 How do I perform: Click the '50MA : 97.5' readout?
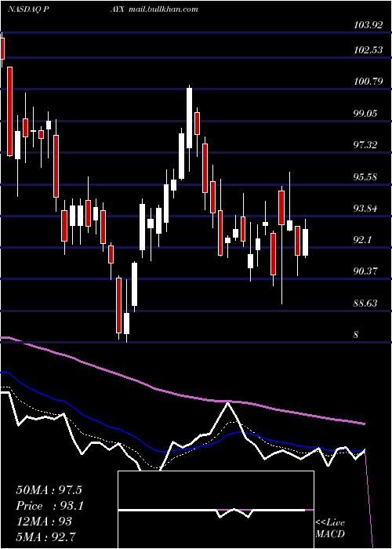(49, 490)
